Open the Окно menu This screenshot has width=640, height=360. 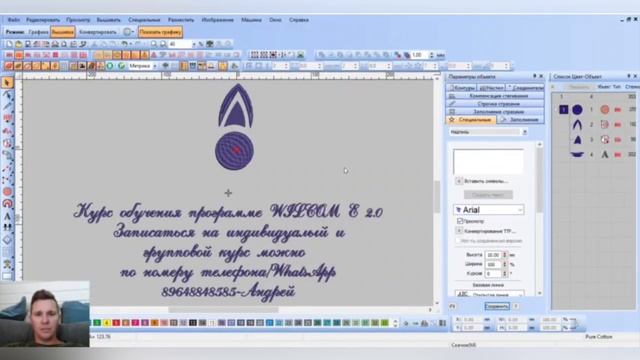275,20
